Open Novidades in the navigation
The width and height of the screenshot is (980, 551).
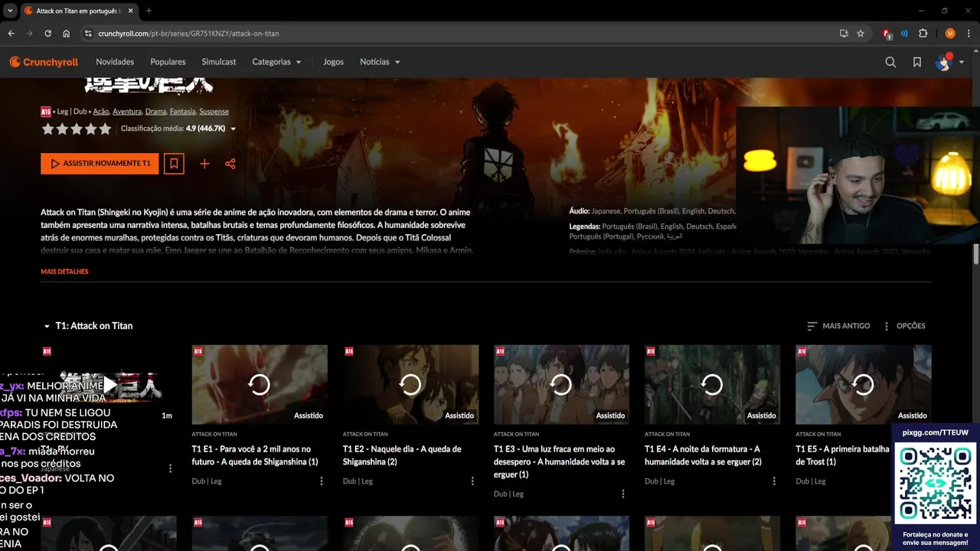(x=115, y=62)
